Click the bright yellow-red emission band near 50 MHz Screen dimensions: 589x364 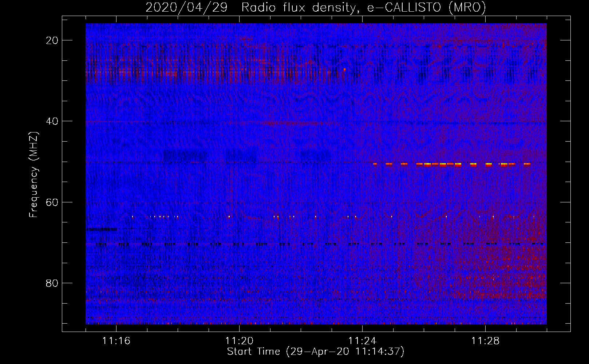click(452, 164)
